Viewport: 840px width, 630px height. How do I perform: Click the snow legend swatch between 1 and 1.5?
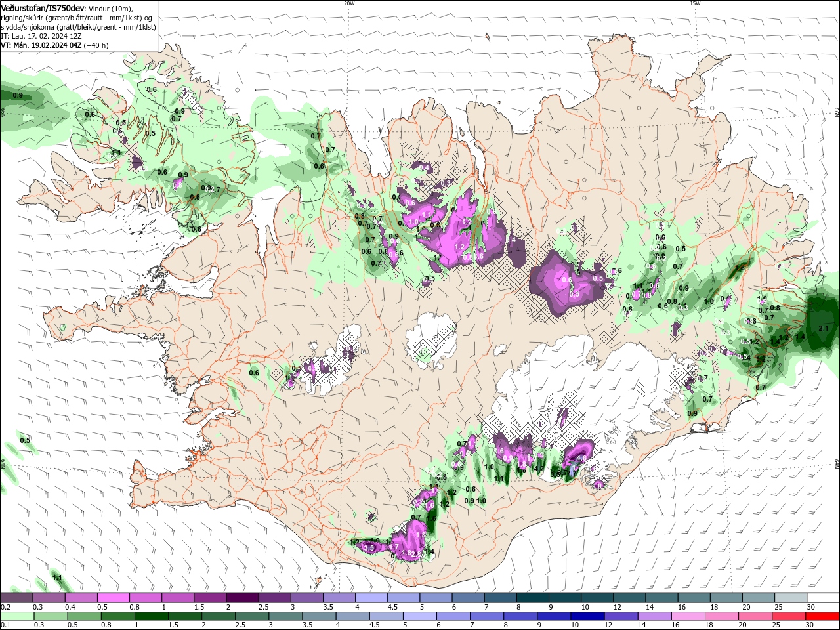[x=178, y=598]
